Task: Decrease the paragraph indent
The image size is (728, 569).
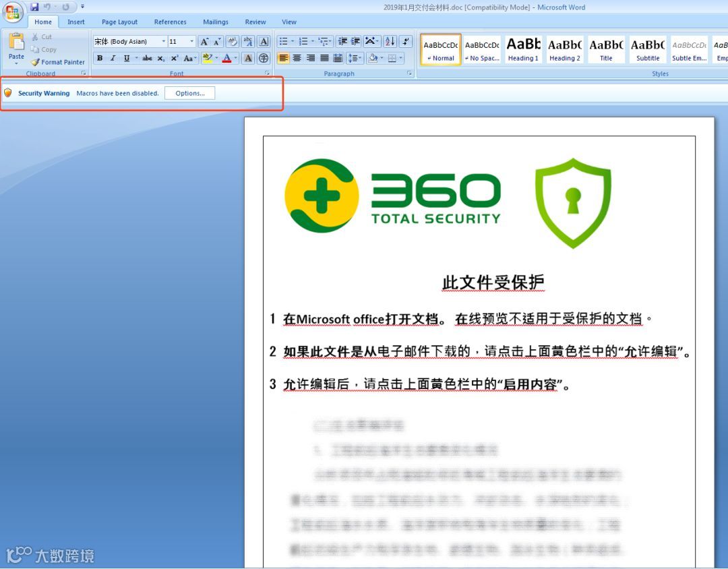Action: (x=342, y=42)
